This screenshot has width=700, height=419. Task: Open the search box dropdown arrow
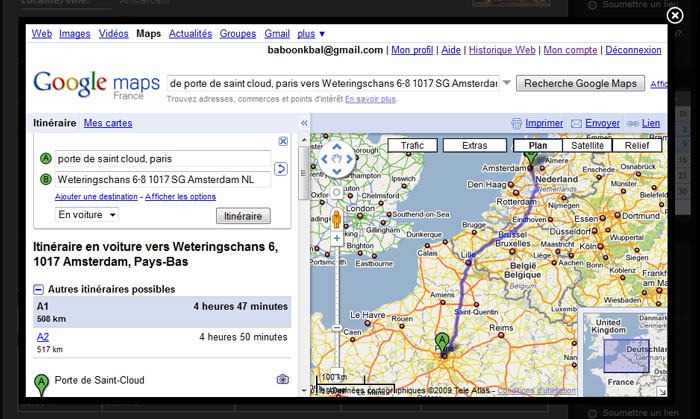pos(506,83)
